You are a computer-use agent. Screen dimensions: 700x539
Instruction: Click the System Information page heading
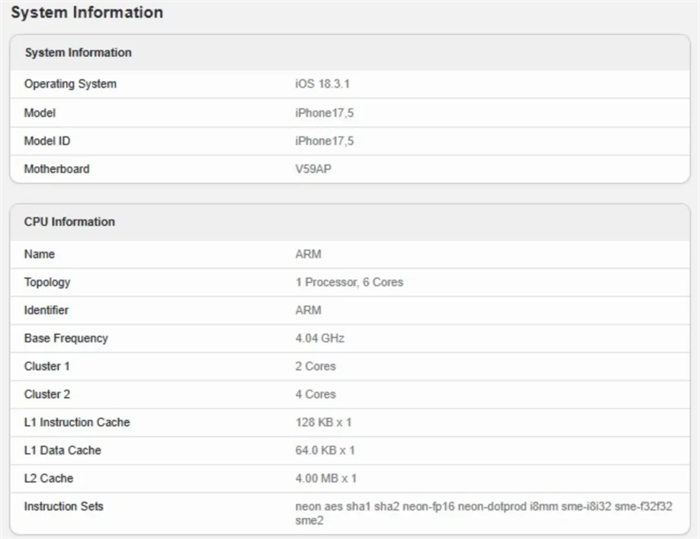(x=87, y=13)
